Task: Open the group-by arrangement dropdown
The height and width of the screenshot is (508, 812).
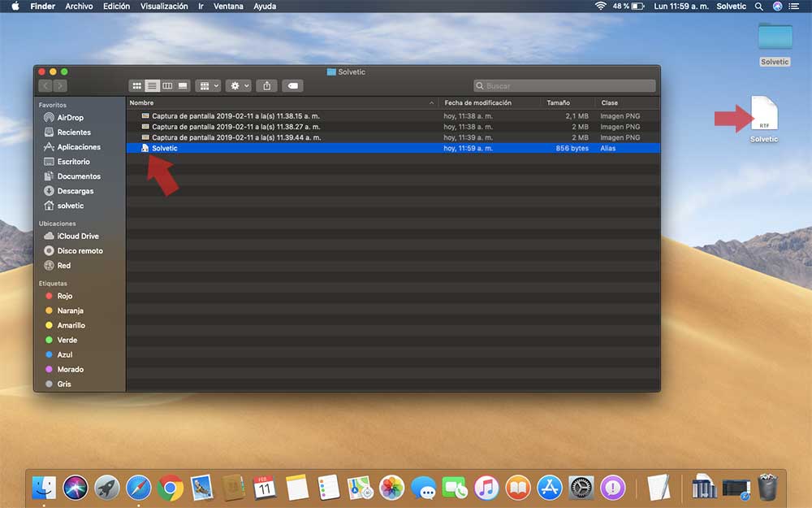Action: (208, 86)
